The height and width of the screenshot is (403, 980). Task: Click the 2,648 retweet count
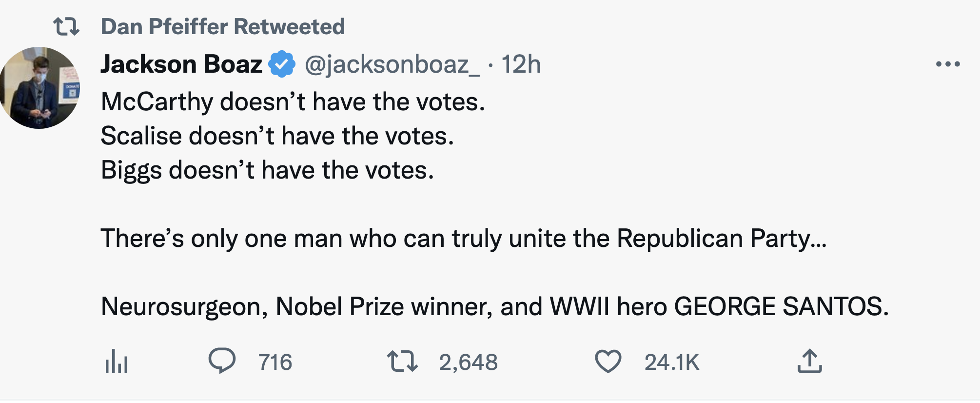pyautogui.click(x=468, y=362)
